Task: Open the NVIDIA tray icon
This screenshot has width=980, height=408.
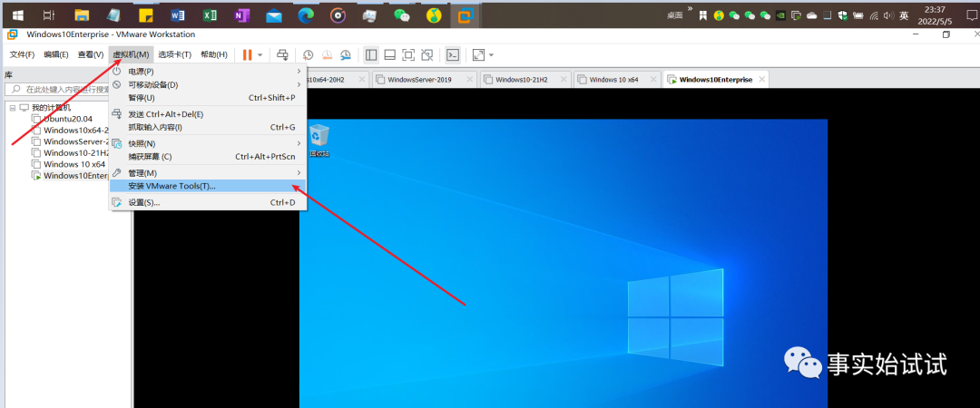Action: 781,15
